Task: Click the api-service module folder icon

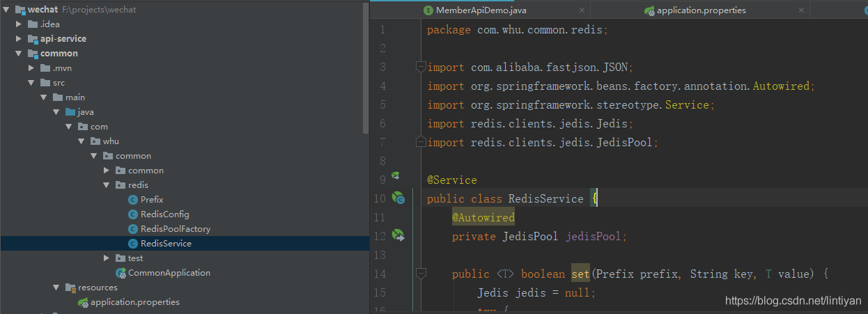Action: 33,39
